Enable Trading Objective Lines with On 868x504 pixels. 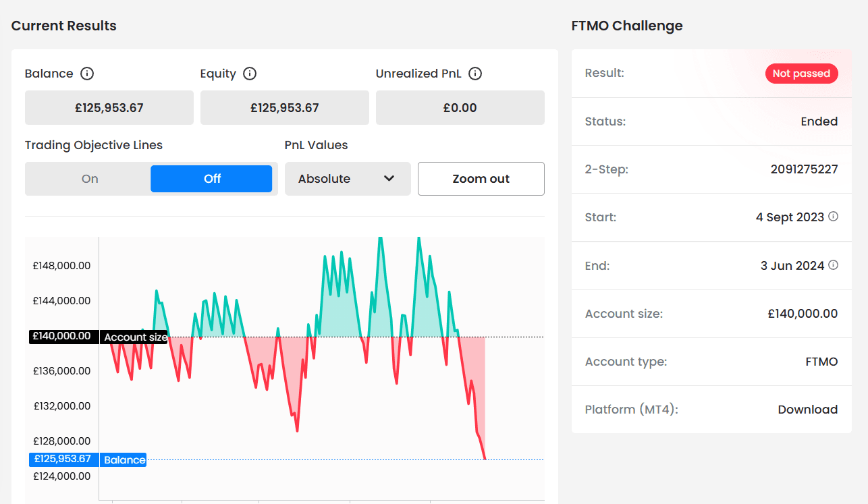click(90, 179)
